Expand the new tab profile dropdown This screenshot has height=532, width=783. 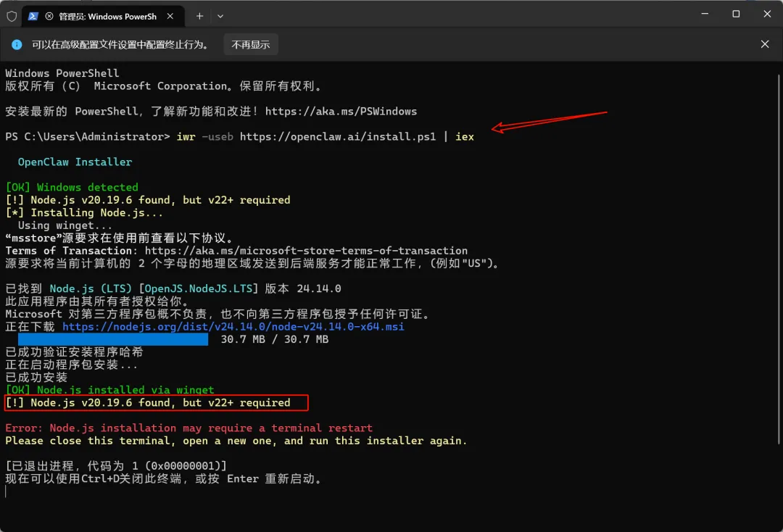point(220,17)
